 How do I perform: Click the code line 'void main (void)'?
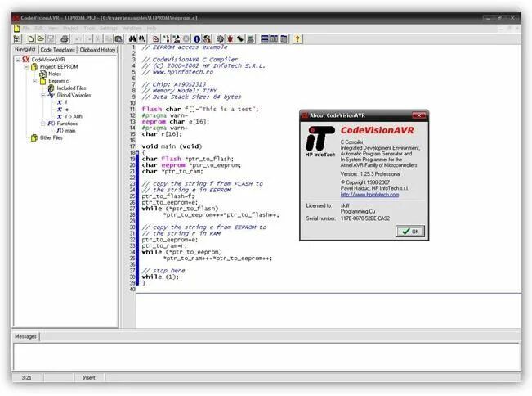(x=172, y=146)
